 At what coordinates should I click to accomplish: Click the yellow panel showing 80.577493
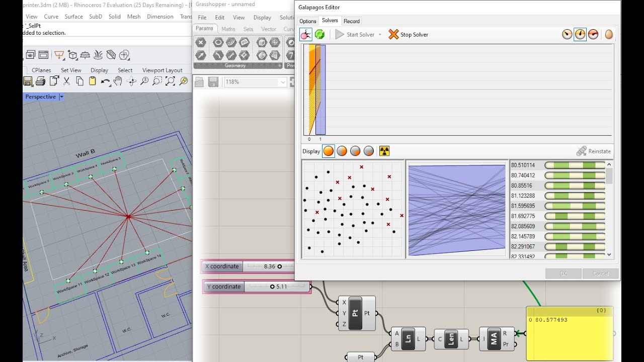[x=570, y=333]
